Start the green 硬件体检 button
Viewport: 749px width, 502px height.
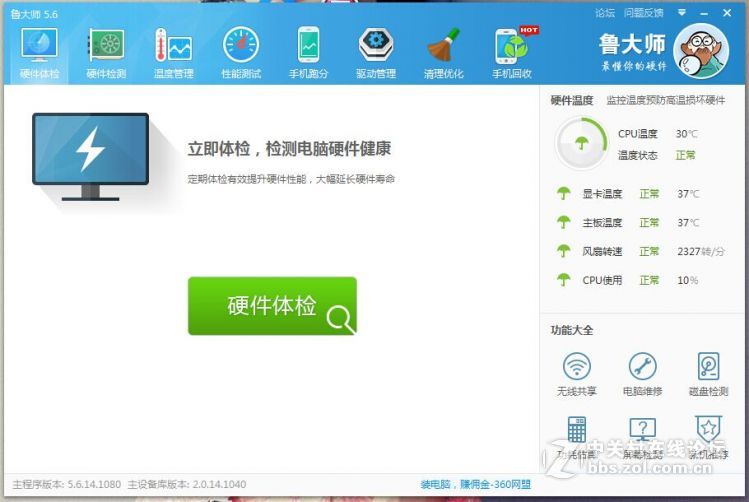272,306
